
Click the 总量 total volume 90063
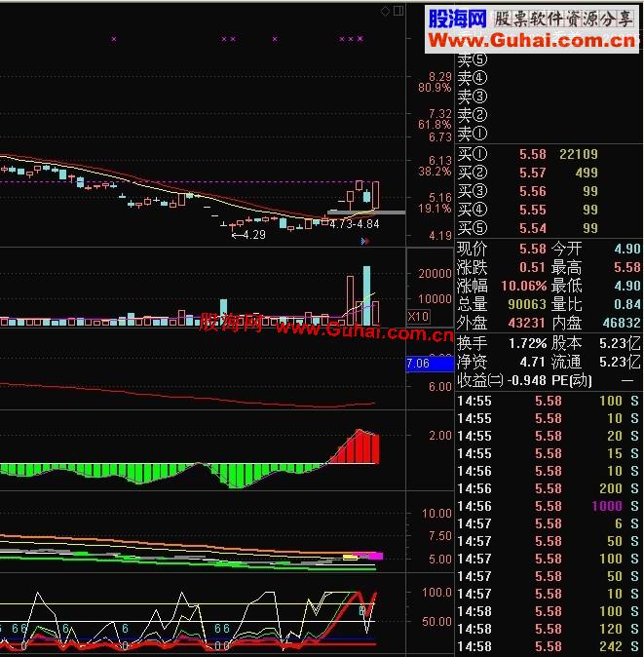coord(527,304)
